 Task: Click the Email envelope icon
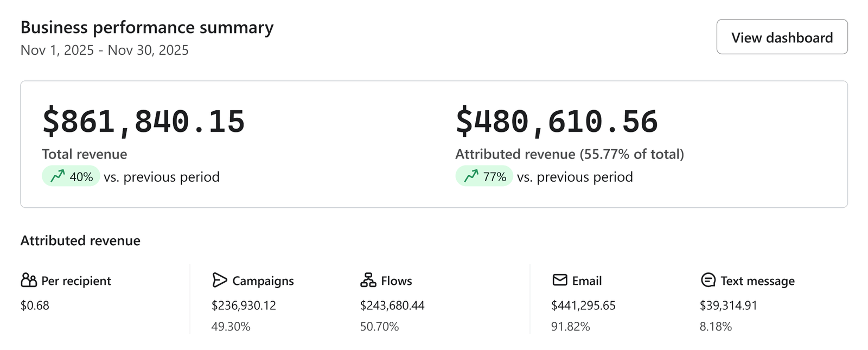559,280
